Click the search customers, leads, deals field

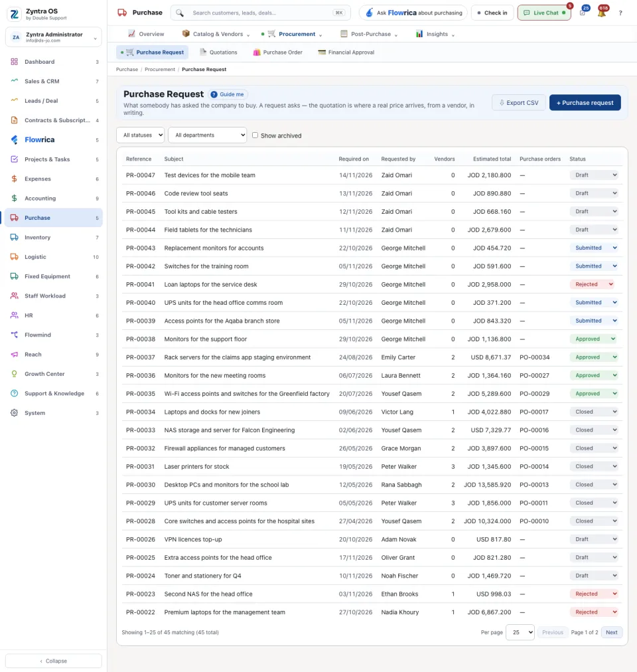[261, 13]
